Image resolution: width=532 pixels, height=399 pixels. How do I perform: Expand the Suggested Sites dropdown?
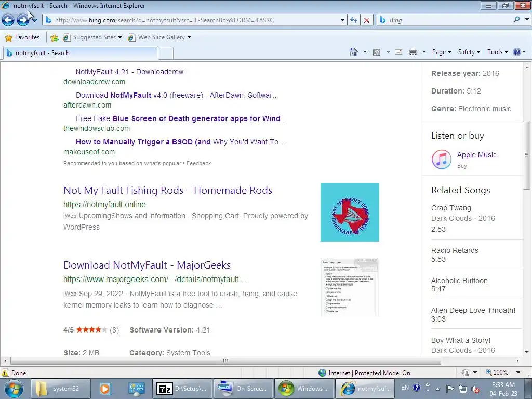[x=121, y=37]
